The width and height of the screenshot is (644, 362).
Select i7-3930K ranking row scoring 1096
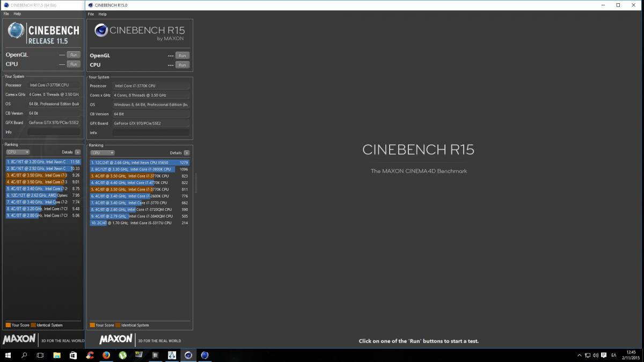tap(140, 169)
